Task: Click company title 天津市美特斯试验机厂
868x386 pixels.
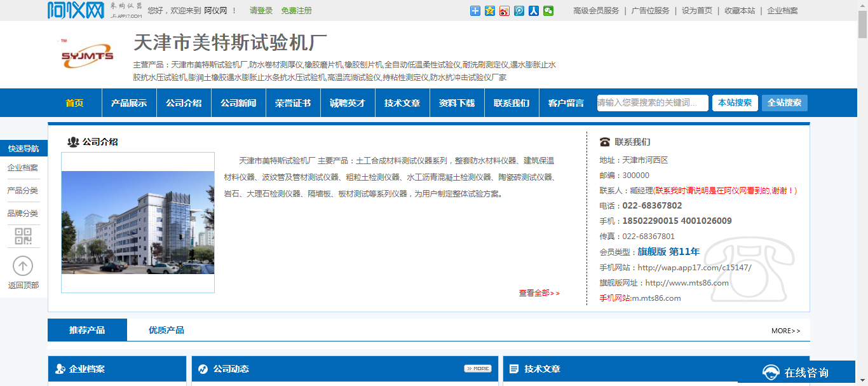Action: [230, 43]
